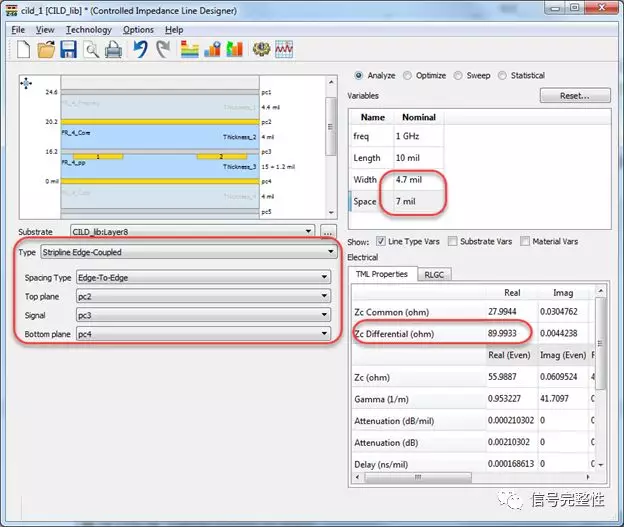Click the Zc (ohm) even value 55.9887
Viewport: 624px width, 527px height.
coord(502,377)
